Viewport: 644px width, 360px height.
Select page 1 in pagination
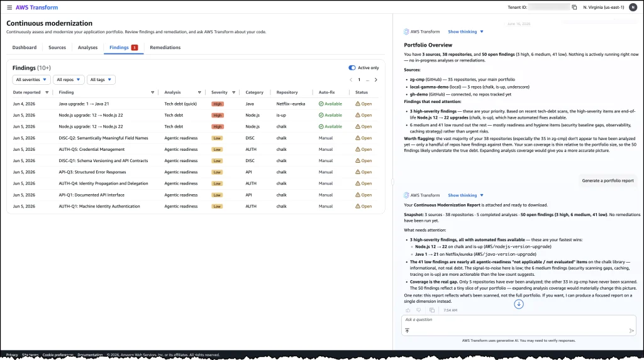[359, 80]
